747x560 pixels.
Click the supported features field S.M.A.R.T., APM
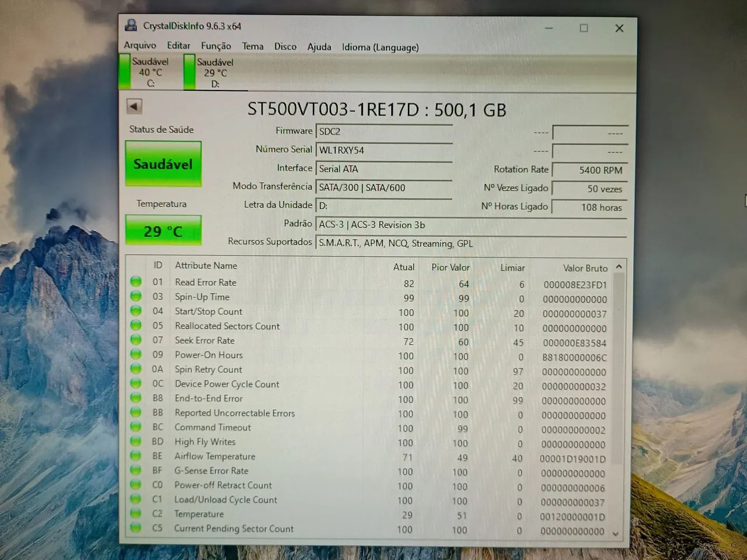coord(471,243)
